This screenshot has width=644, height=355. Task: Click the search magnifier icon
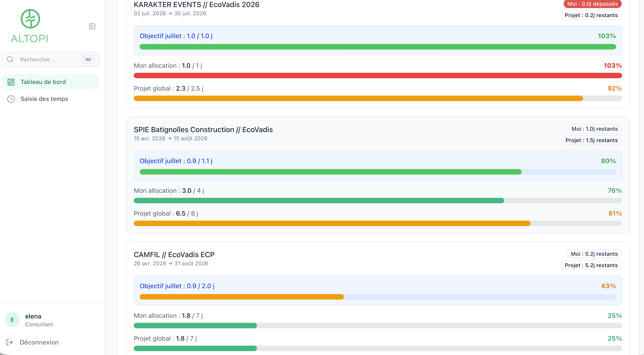click(x=10, y=59)
